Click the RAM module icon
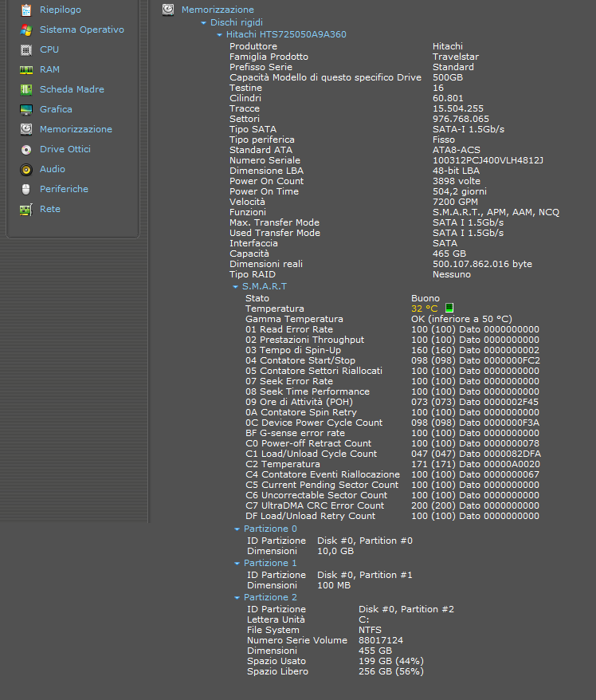 click(26, 70)
